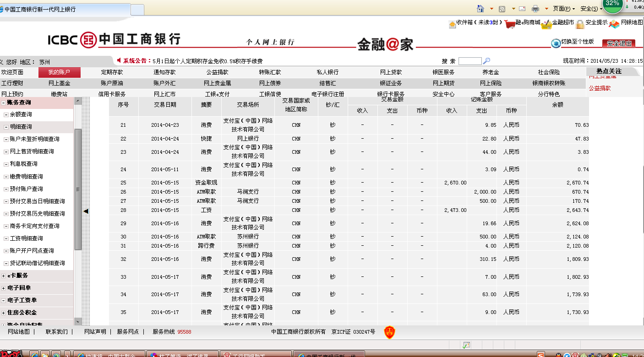Viewport: 644px width, 357px height.
Task: Expand the 电子回单 tree section
Action: [x=4, y=288]
